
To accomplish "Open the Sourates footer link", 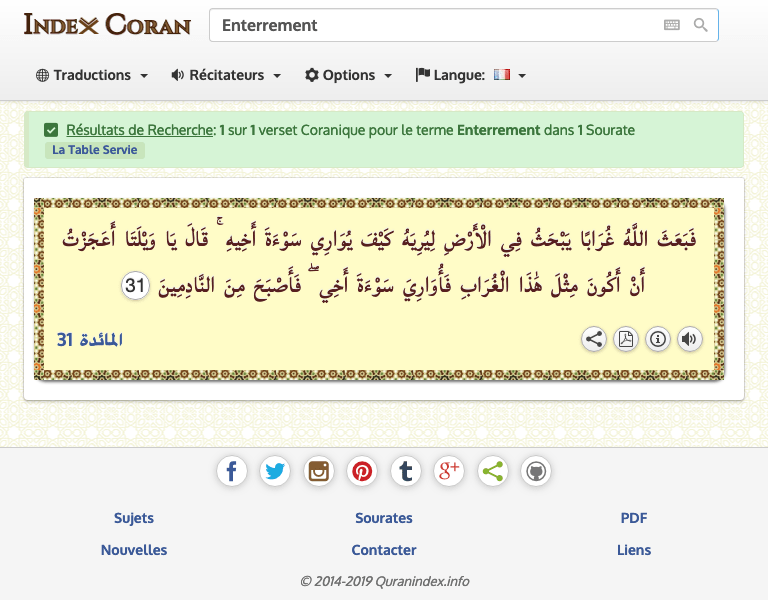I will 384,518.
